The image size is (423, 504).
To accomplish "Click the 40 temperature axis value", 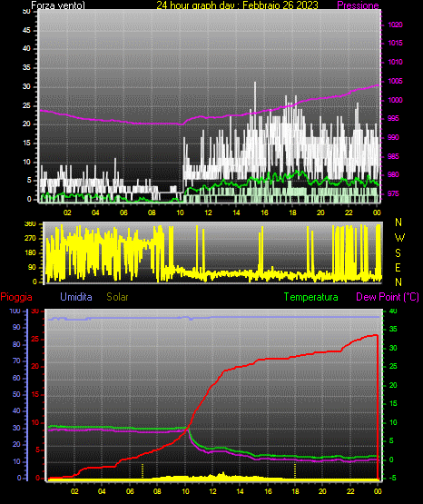I will pyautogui.click(x=393, y=311).
